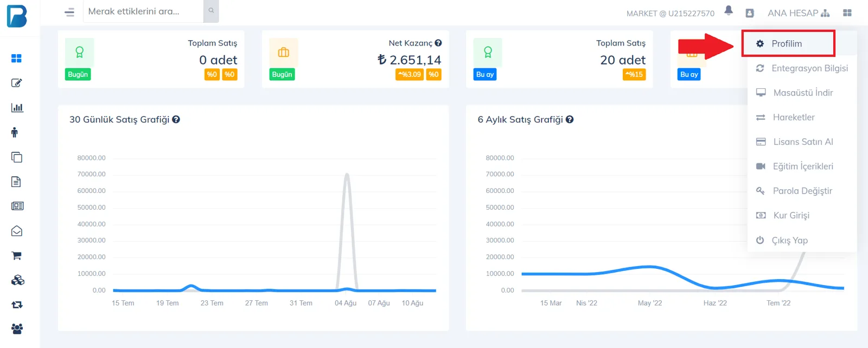Click the ^%3.09 orange badge
Viewport: 868px width, 348px height.
(410, 74)
